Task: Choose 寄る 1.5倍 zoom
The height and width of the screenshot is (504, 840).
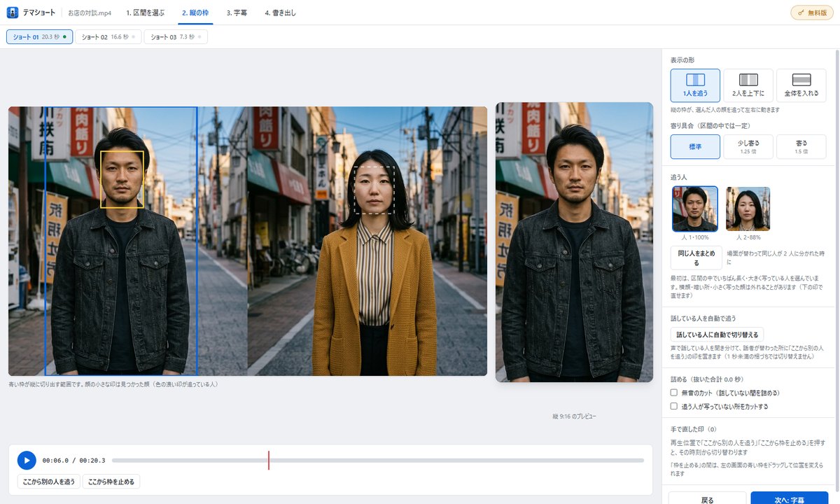Action: click(801, 147)
